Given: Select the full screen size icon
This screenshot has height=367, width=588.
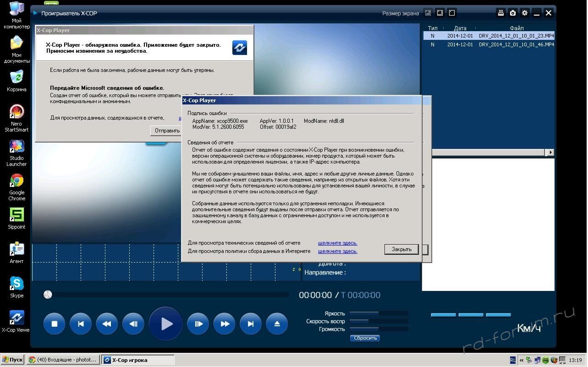Looking at the screenshot, I should (x=452, y=13).
